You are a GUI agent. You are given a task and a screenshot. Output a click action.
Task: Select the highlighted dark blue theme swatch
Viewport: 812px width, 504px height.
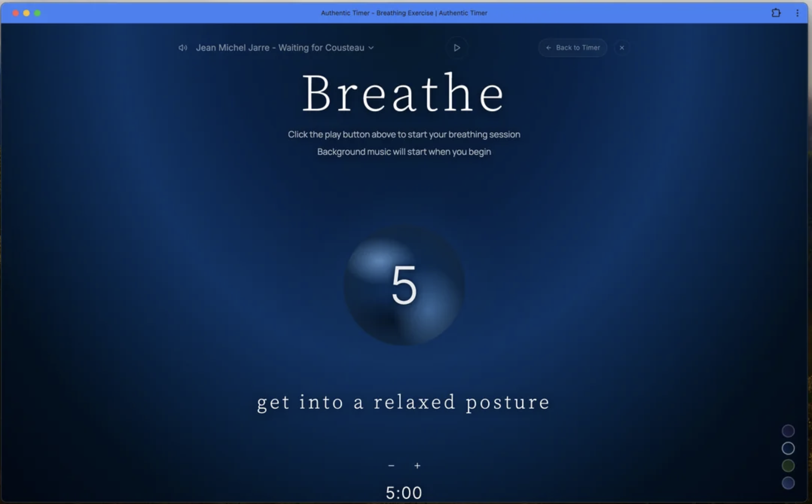pos(788,448)
